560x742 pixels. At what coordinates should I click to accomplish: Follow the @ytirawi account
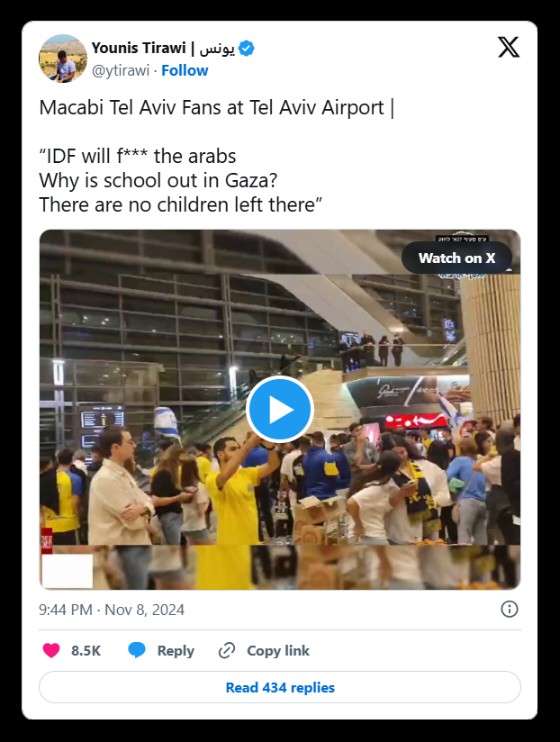pos(185,70)
